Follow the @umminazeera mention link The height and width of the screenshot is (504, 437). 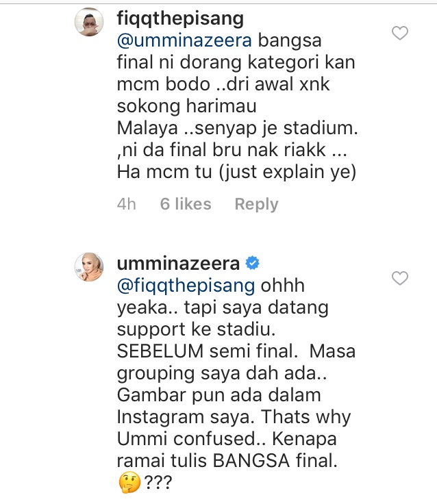pos(184,41)
